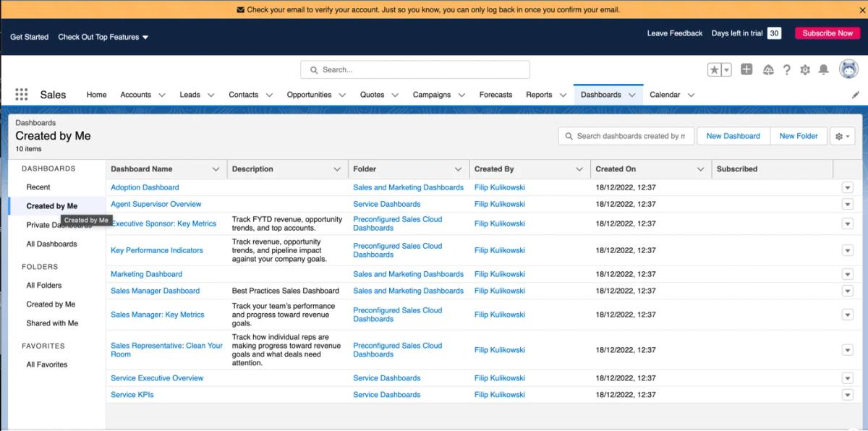Click the New Folder button
Viewport: 868px width, 431px height.
tap(799, 136)
